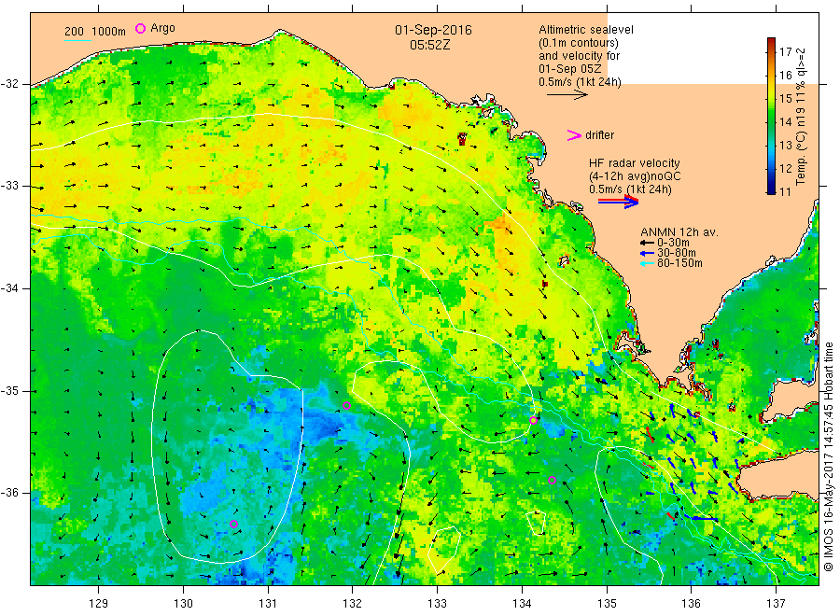The height and width of the screenshot is (616, 840).
Task: Click the IMOS copyright timestamp text
Action: (829, 457)
